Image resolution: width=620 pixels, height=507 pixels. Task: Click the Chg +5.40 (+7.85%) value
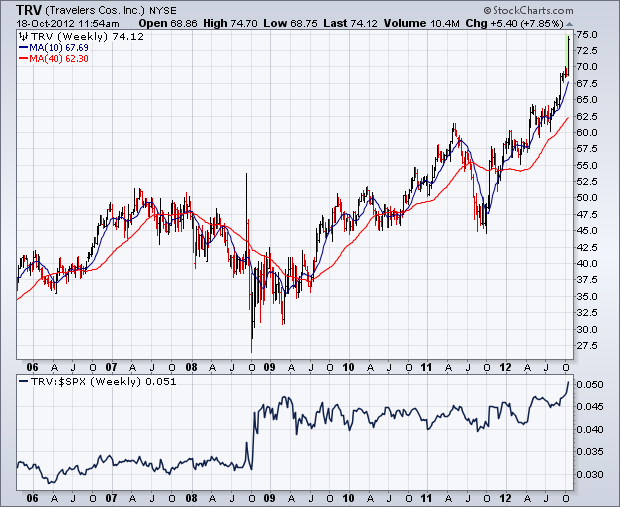[514, 24]
